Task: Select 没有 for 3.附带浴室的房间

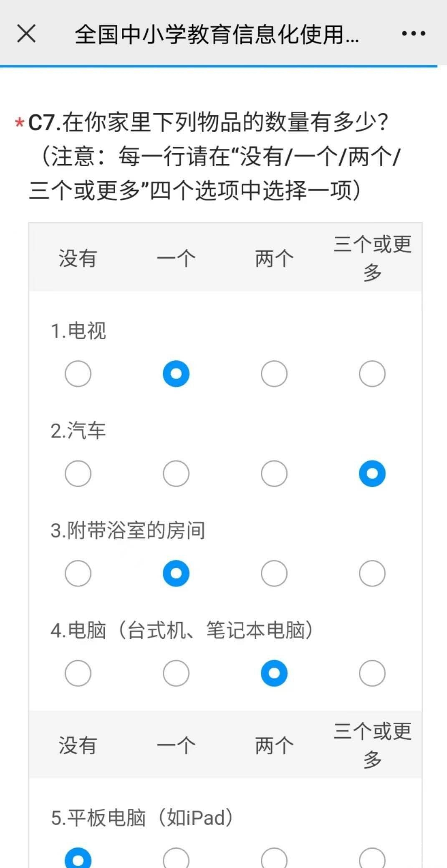Action: point(78,573)
